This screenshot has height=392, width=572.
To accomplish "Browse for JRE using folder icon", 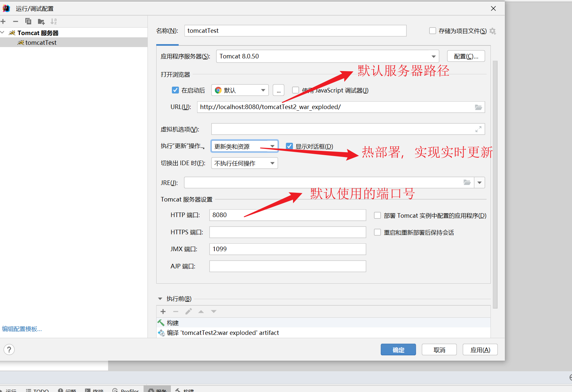I will pyautogui.click(x=467, y=182).
